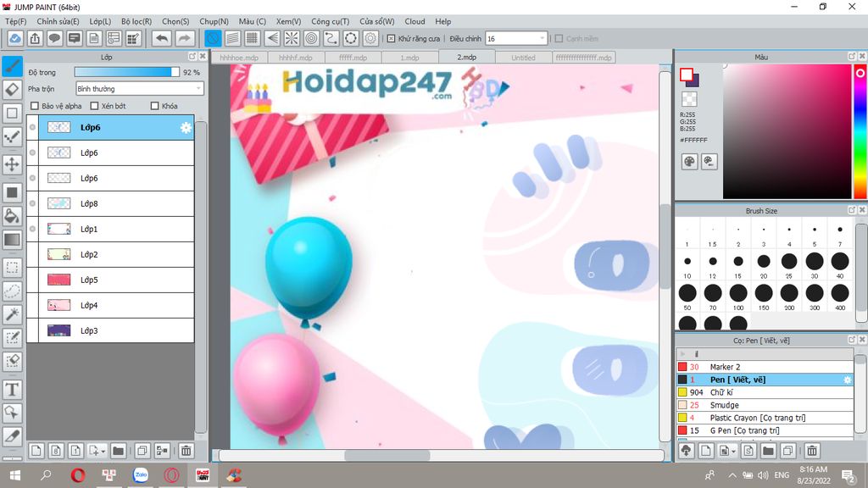Image resolution: width=868 pixels, height=488 pixels.
Task: Select the Marker 2 brush
Action: click(765, 367)
